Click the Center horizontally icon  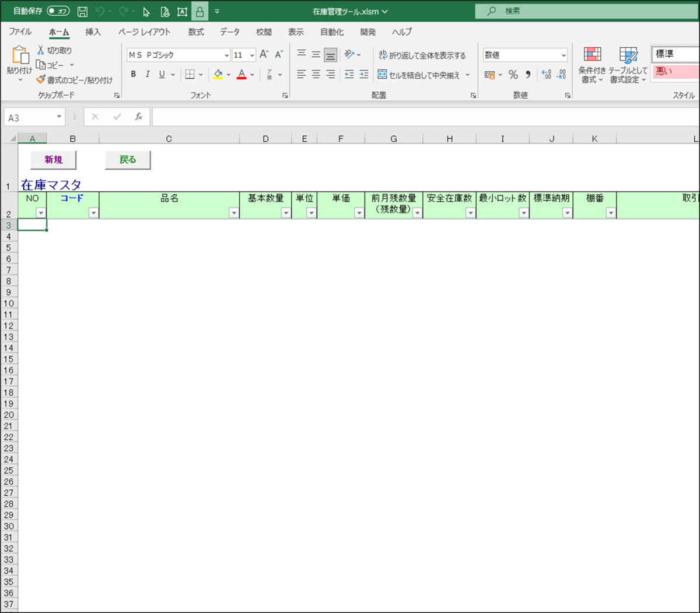(x=316, y=74)
